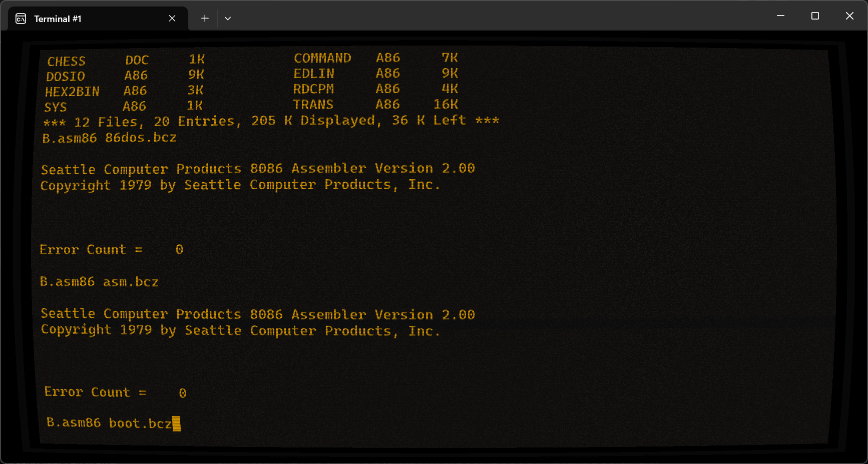Click the DOC extension of CHESS
The width and height of the screenshot is (868, 464).
pyautogui.click(x=137, y=60)
